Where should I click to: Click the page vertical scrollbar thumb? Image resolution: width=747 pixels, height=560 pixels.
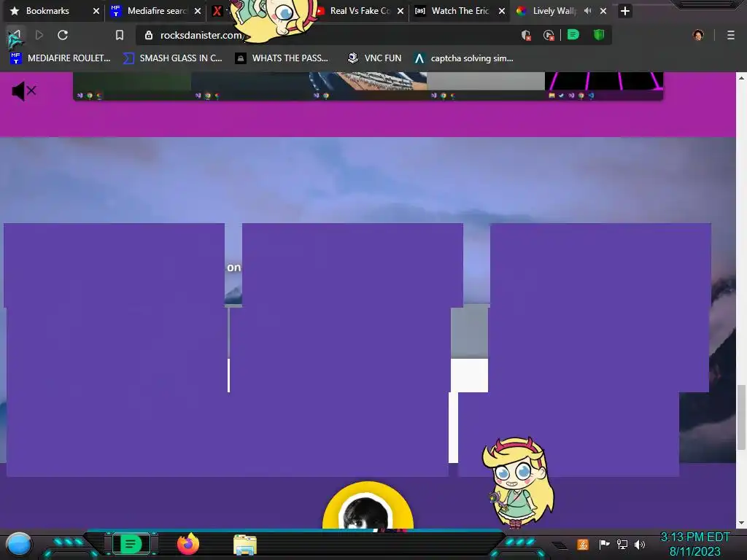pyautogui.click(x=741, y=417)
